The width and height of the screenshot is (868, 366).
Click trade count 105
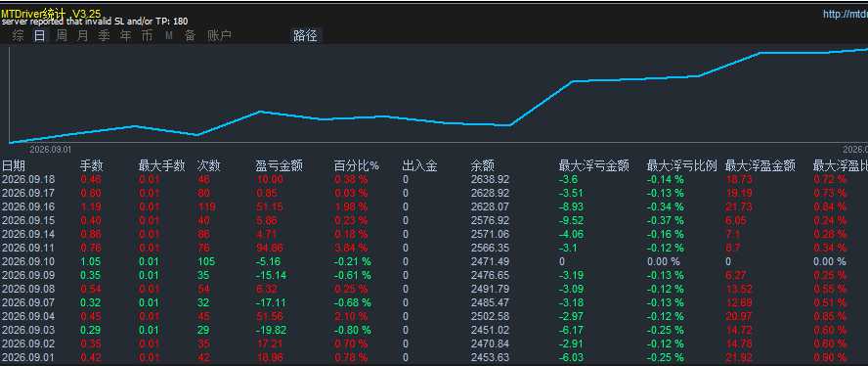click(206, 261)
